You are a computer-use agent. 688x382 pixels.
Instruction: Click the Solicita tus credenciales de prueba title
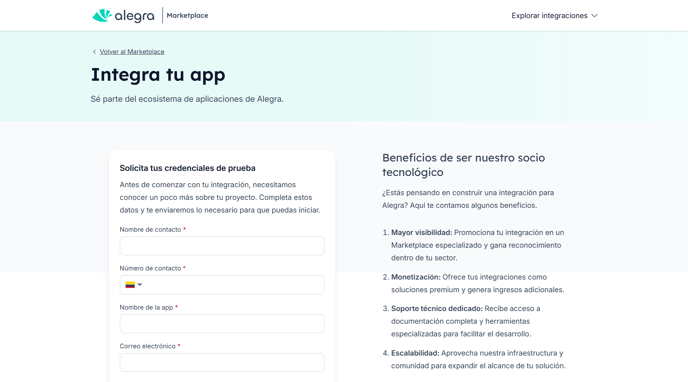pyautogui.click(x=187, y=168)
